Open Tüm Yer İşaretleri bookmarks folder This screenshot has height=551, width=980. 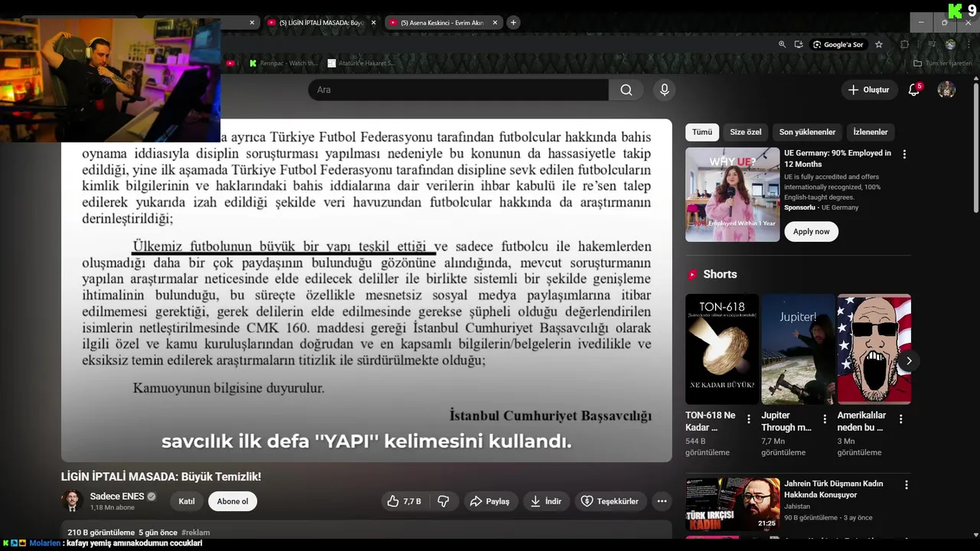(942, 64)
